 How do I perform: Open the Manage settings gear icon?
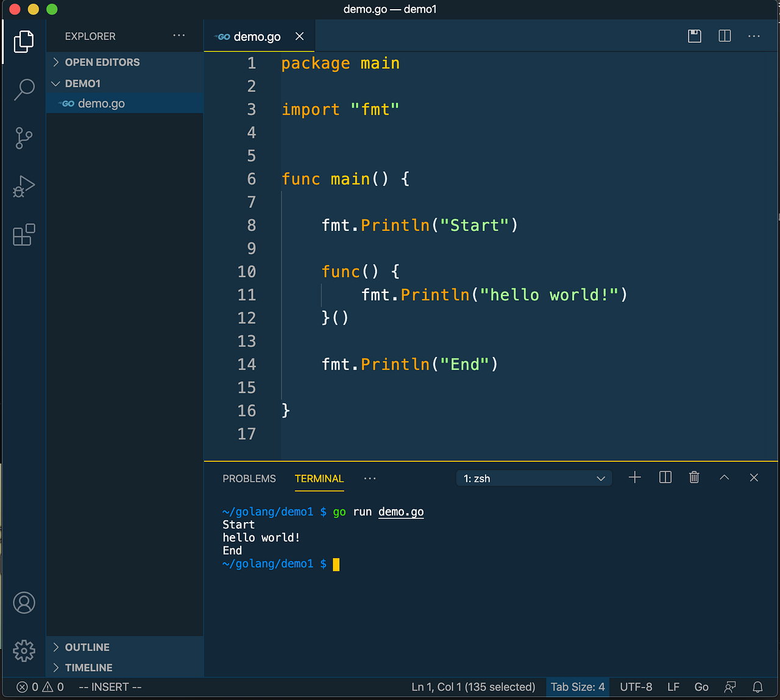(x=24, y=651)
